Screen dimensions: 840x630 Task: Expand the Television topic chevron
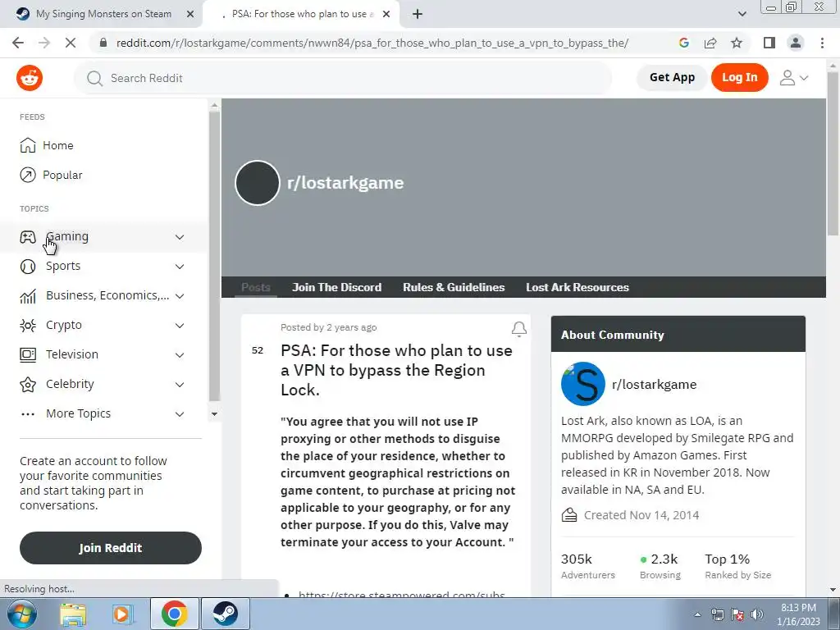point(180,354)
